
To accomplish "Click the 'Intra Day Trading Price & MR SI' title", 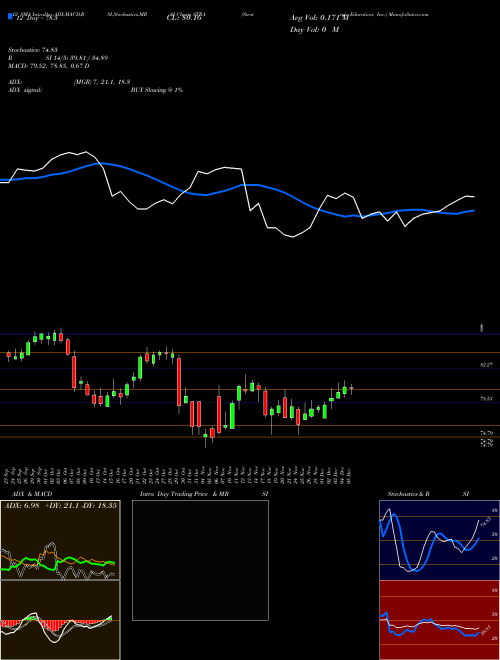I will click(x=204, y=494).
